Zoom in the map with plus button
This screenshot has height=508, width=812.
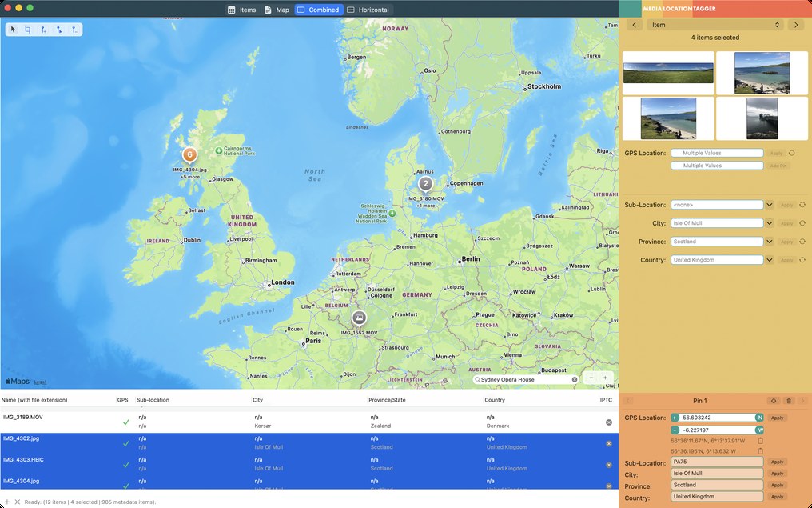pyautogui.click(x=605, y=378)
